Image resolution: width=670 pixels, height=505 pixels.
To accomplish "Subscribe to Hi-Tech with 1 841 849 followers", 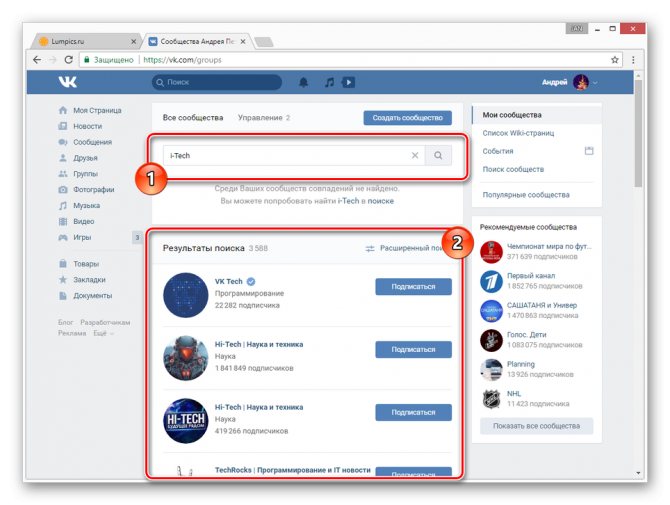I will pos(413,349).
